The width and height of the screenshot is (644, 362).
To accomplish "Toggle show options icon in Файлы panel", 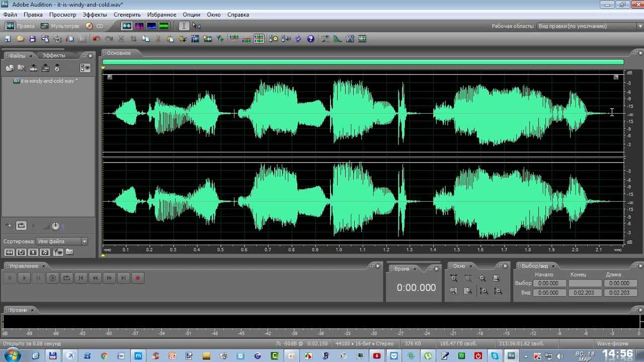I will pyautogui.click(x=85, y=68).
